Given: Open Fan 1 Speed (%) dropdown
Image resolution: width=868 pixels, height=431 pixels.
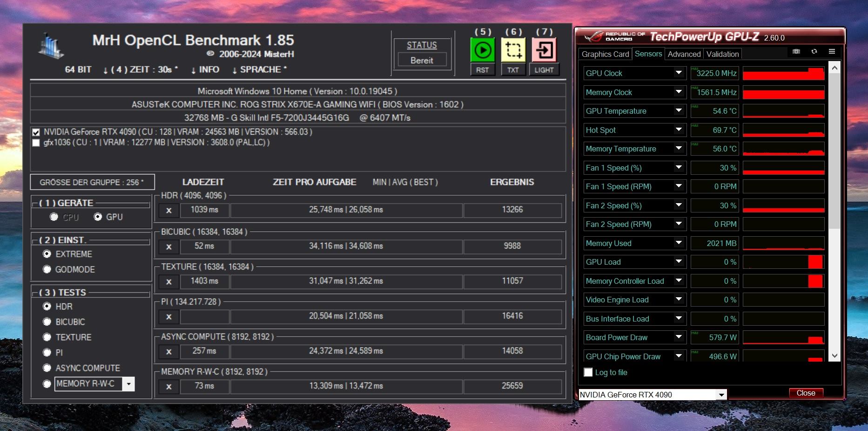Looking at the screenshot, I should [x=679, y=168].
